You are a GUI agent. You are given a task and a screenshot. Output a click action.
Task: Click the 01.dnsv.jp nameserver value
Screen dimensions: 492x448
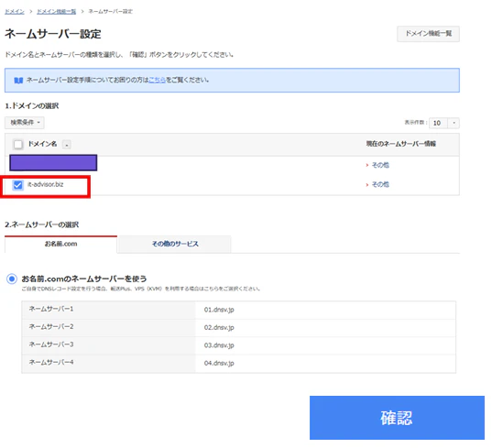click(x=219, y=310)
